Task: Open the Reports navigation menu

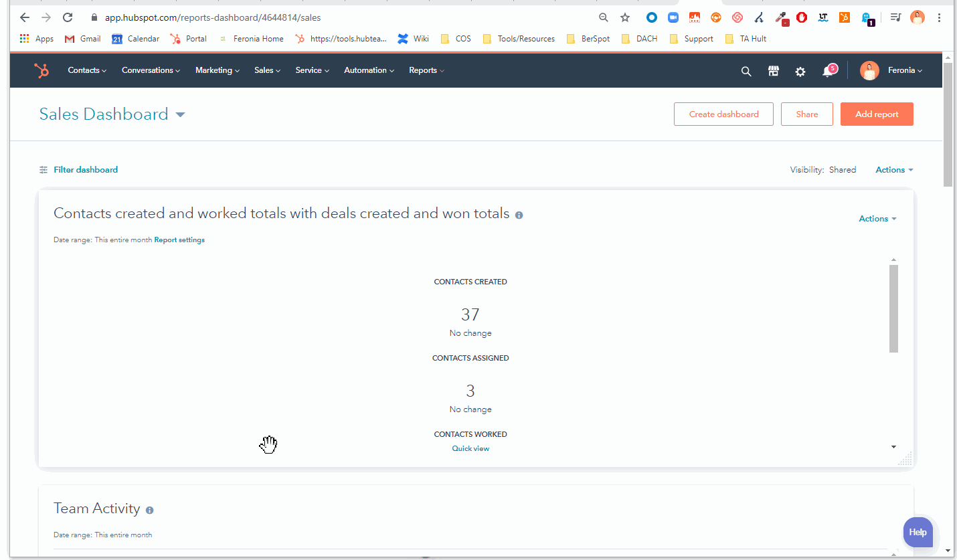Action: coord(426,70)
